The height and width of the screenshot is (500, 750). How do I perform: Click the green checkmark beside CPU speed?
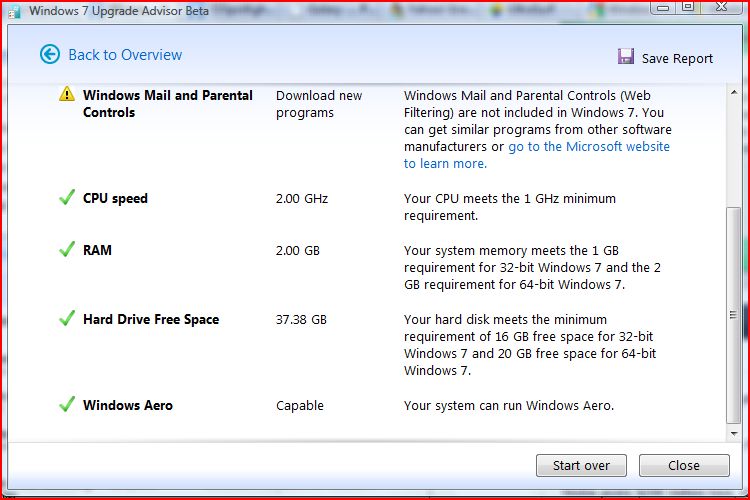[x=67, y=198]
